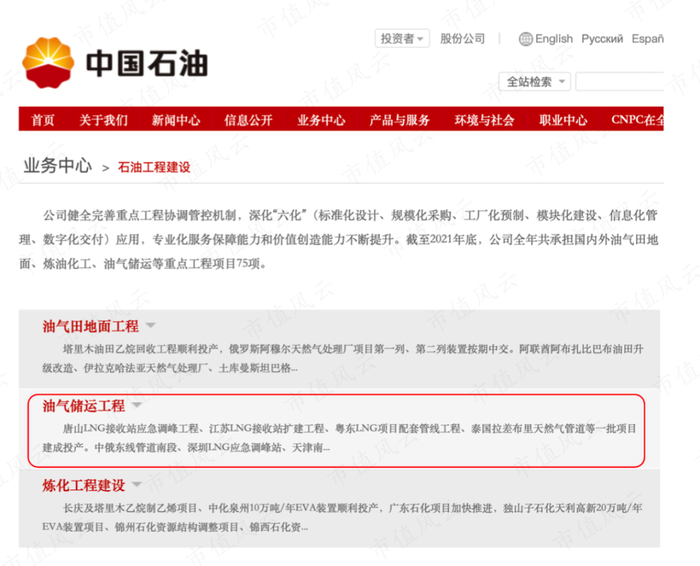This screenshot has height=566, width=700.
Task: Click intro paragraph starting 公司健全完善重点工程
Action: [x=339, y=239]
